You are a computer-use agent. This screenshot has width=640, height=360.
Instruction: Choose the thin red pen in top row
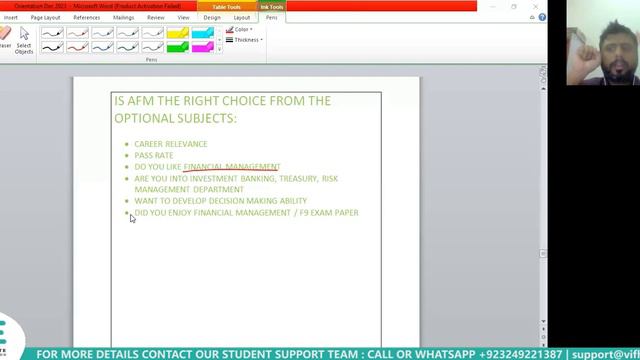coord(78,33)
